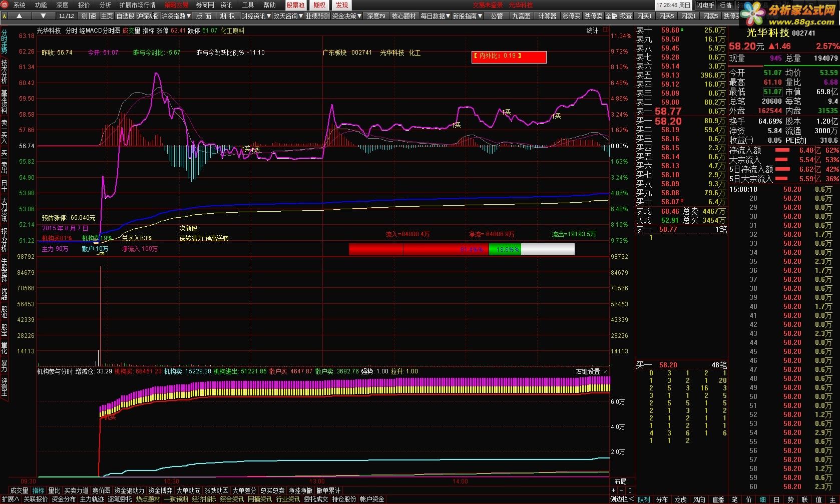Select the 买卖力道 indicator tab

click(x=77, y=490)
